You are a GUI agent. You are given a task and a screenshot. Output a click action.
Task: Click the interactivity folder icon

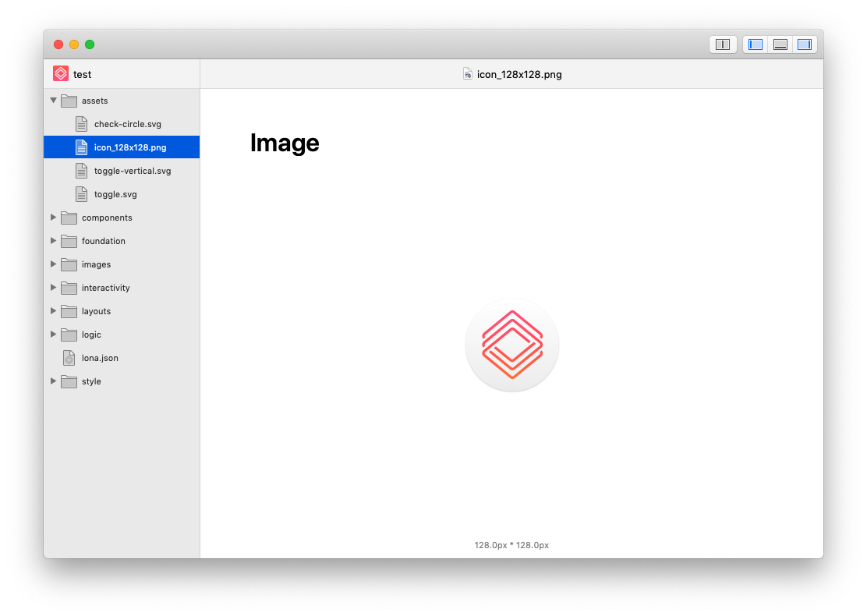click(x=69, y=288)
